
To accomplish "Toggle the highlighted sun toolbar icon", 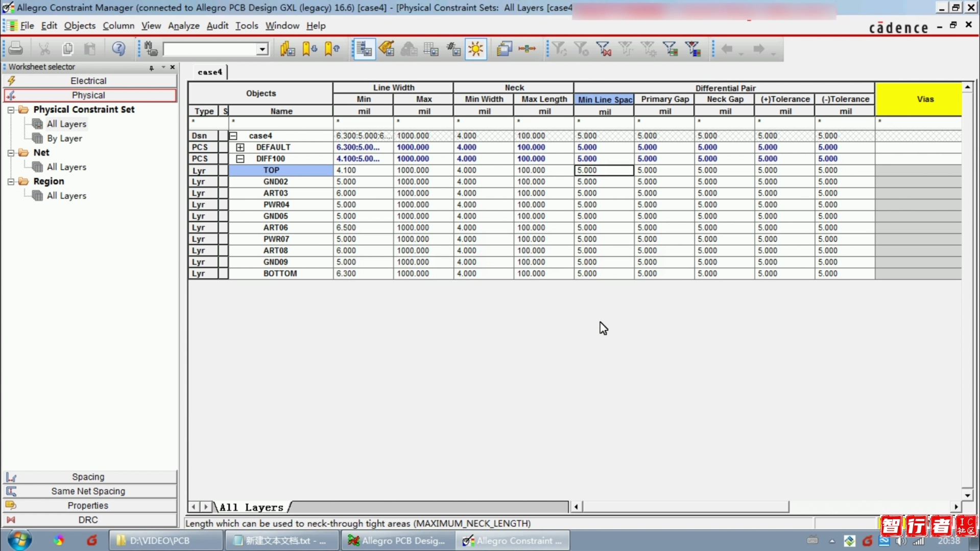I will pos(476,49).
